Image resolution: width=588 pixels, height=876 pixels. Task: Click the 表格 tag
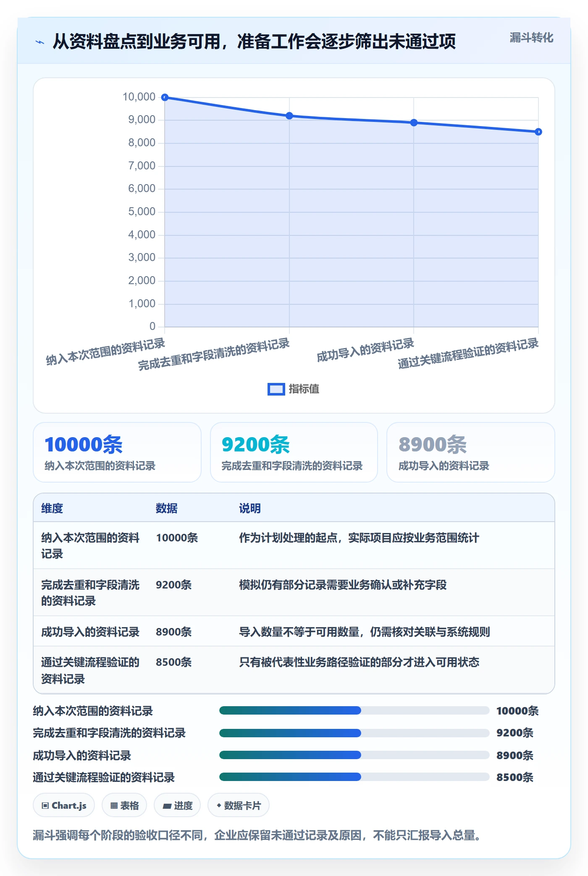click(x=124, y=805)
